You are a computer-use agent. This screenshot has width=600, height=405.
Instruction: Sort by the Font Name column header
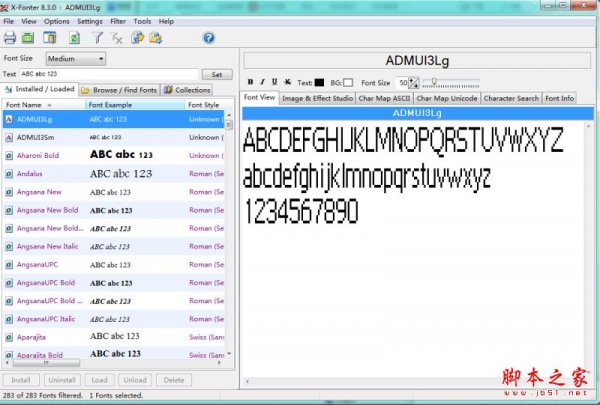[x=43, y=105]
